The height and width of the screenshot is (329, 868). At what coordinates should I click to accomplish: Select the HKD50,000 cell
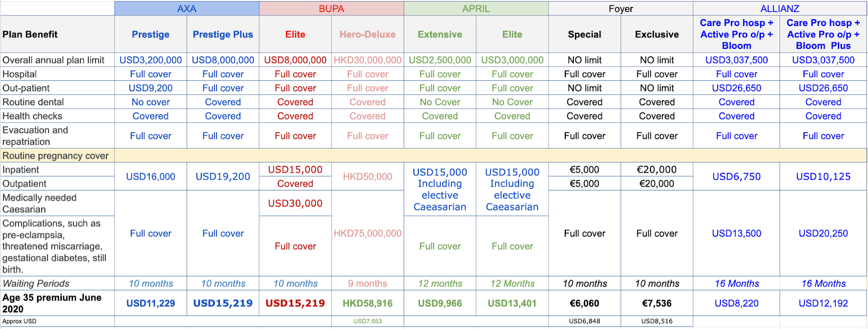click(x=368, y=176)
